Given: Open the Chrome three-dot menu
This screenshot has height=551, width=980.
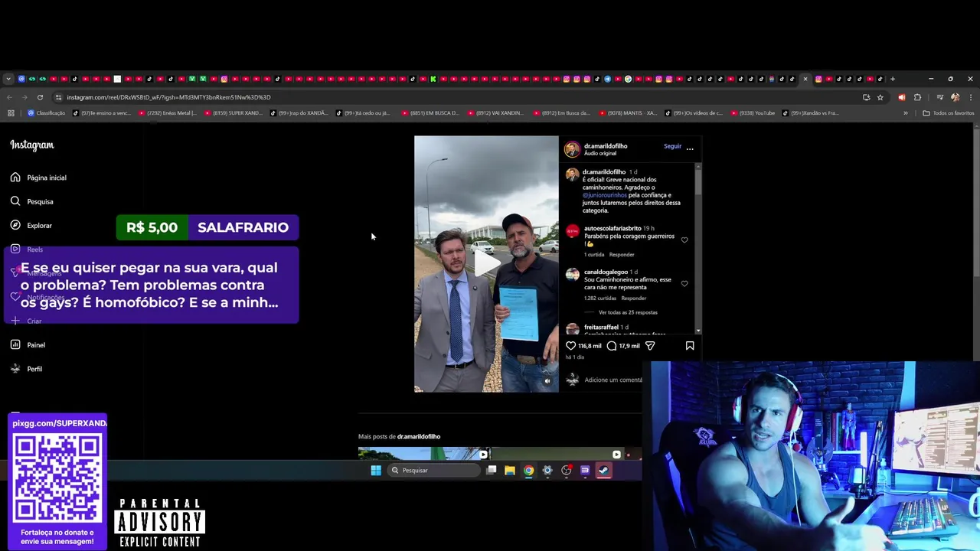Looking at the screenshot, I should pos(970,97).
